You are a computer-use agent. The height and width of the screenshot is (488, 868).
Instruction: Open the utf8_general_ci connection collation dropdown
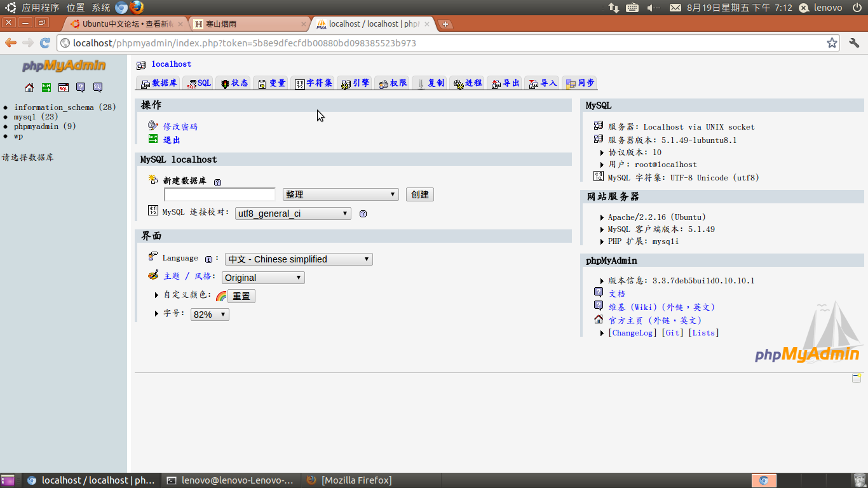[293, 213]
